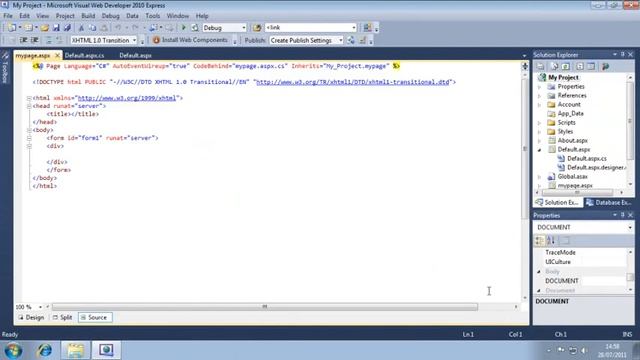
Task: Click the icon right of the play button
Action: (x=195, y=28)
